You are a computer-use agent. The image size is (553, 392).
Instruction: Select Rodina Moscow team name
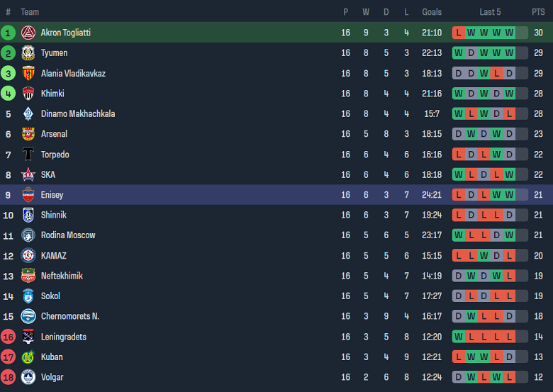(x=68, y=235)
